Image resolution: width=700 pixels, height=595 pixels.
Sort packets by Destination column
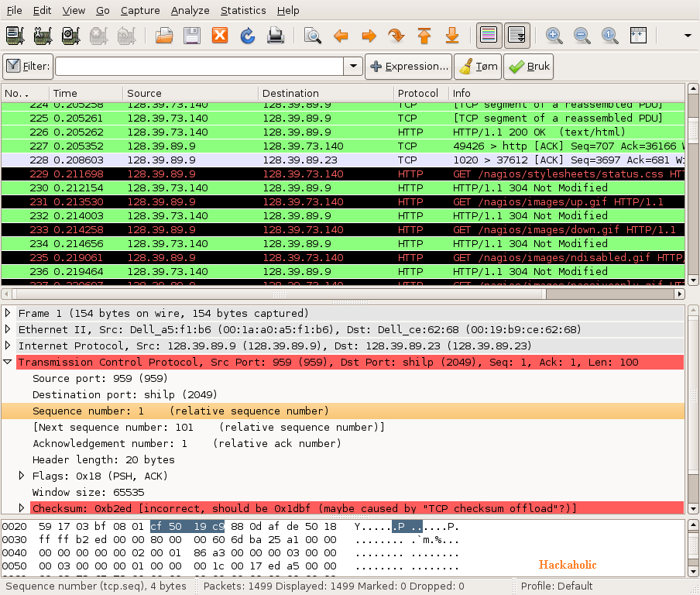point(326,93)
